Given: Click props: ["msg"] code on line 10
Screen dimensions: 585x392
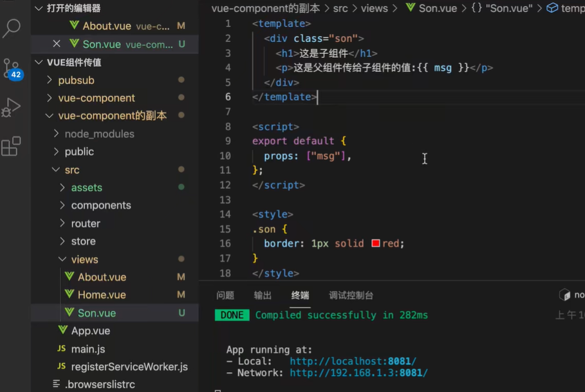Looking at the screenshot, I should (x=308, y=156).
